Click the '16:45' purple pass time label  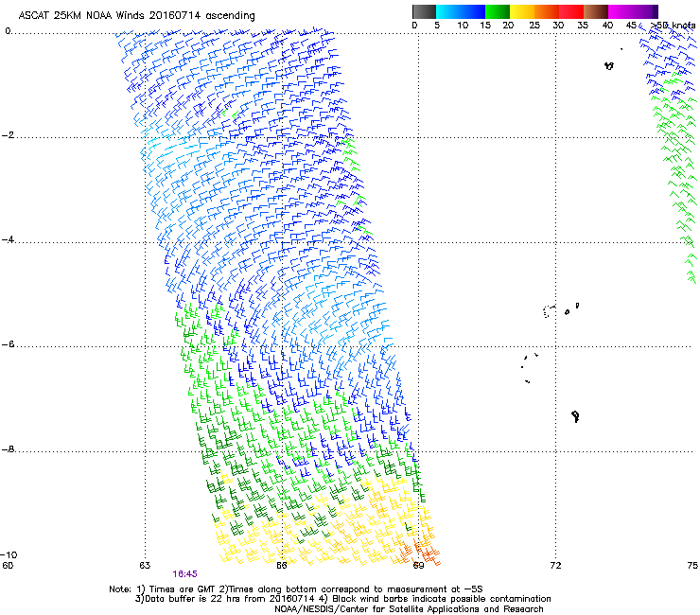coord(184,574)
